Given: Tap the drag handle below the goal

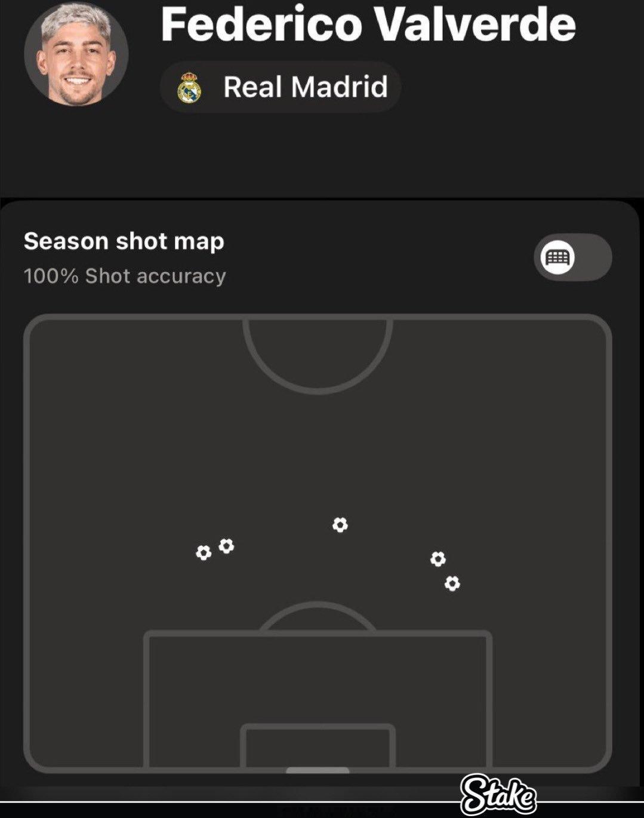Looking at the screenshot, I should [318, 770].
